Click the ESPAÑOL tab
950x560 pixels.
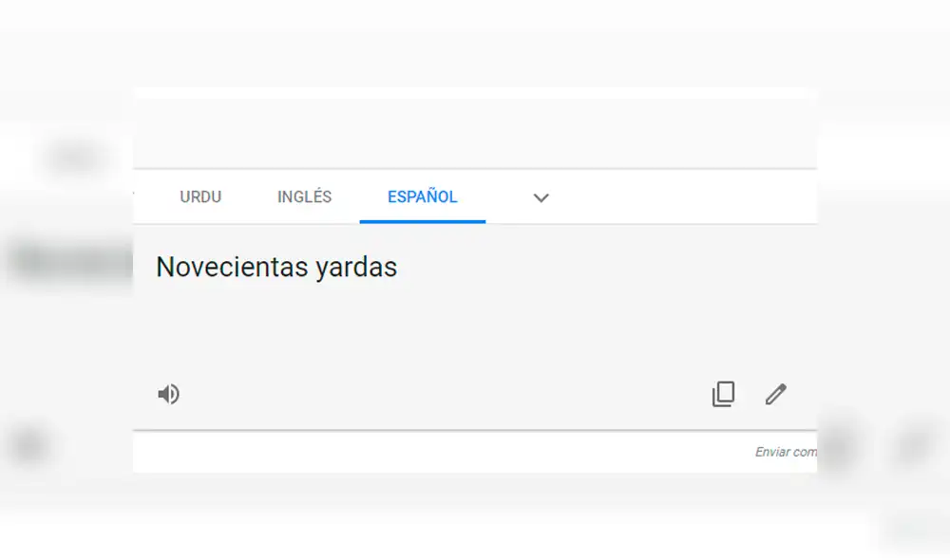422,196
